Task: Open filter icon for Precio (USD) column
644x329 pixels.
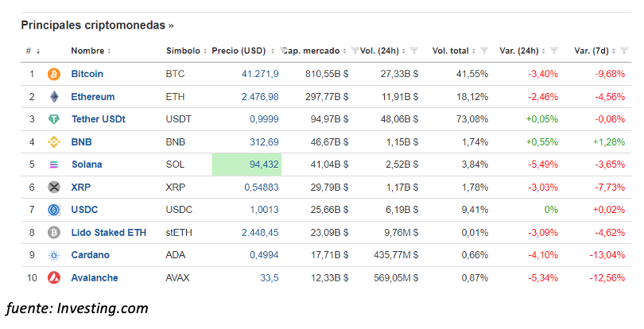Action: tap(283, 51)
